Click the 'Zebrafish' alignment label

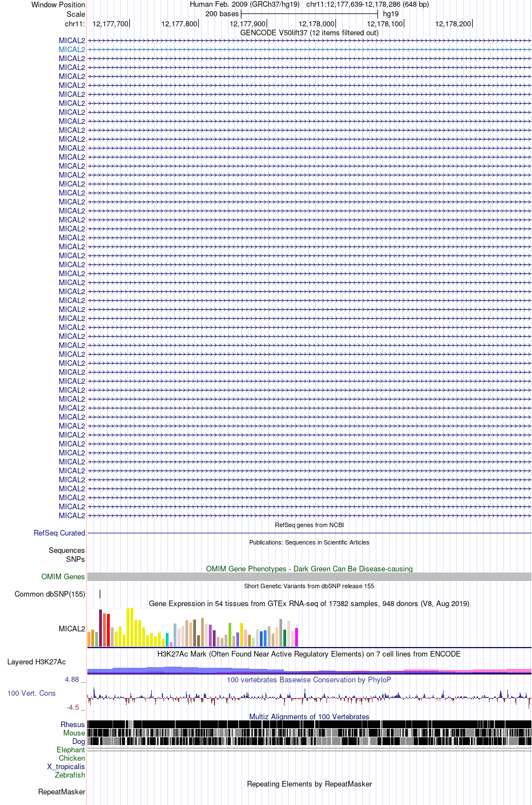coord(70,775)
